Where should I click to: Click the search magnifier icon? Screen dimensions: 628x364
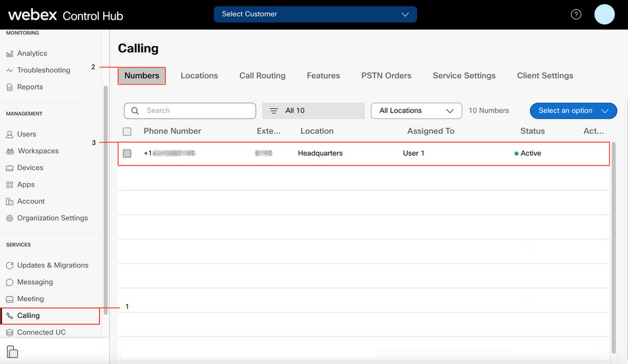coord(135,111)
